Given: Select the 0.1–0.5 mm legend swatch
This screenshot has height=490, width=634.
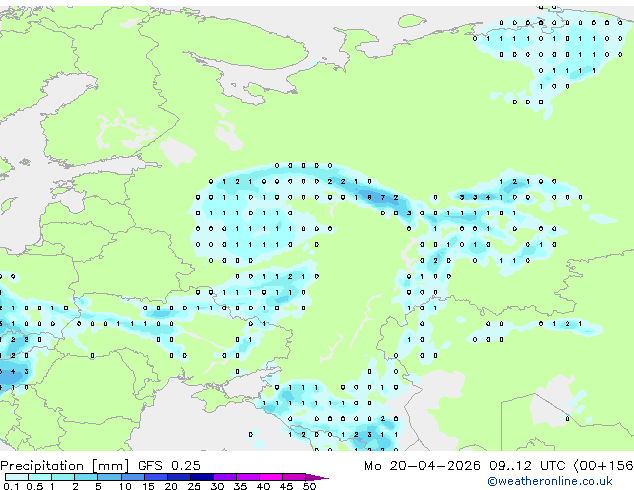Looking at the screenshot, I should pos(17,477).
